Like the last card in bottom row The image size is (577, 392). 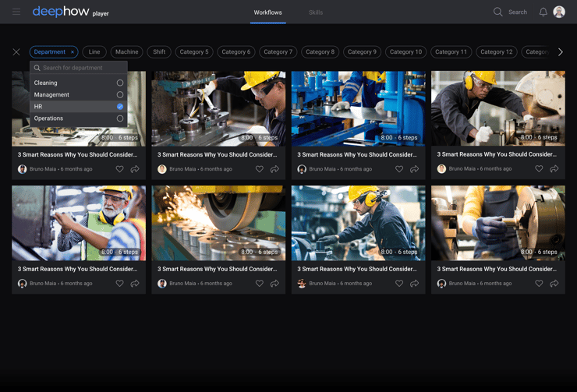click(539, 284)
